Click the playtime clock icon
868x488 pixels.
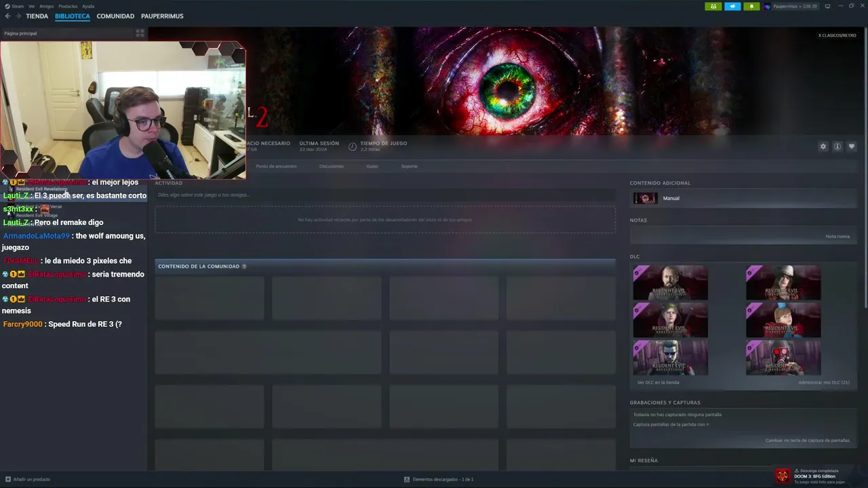(x=353, y=146)
